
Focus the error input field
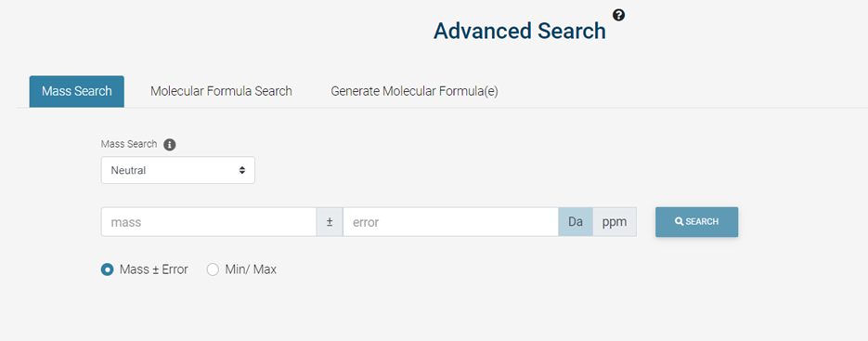pyautogui.click(x=450, y=222)
